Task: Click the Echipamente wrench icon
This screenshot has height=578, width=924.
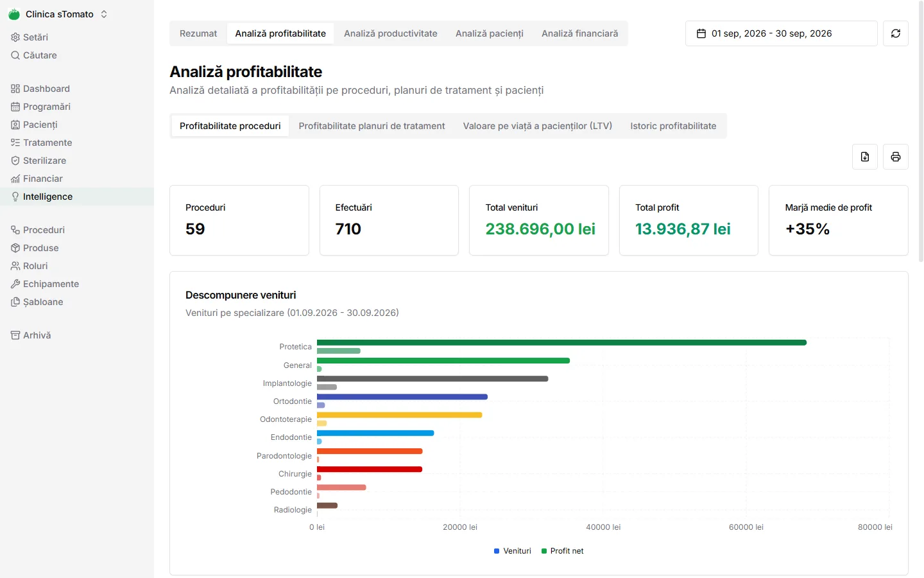Action: [15, 284]
